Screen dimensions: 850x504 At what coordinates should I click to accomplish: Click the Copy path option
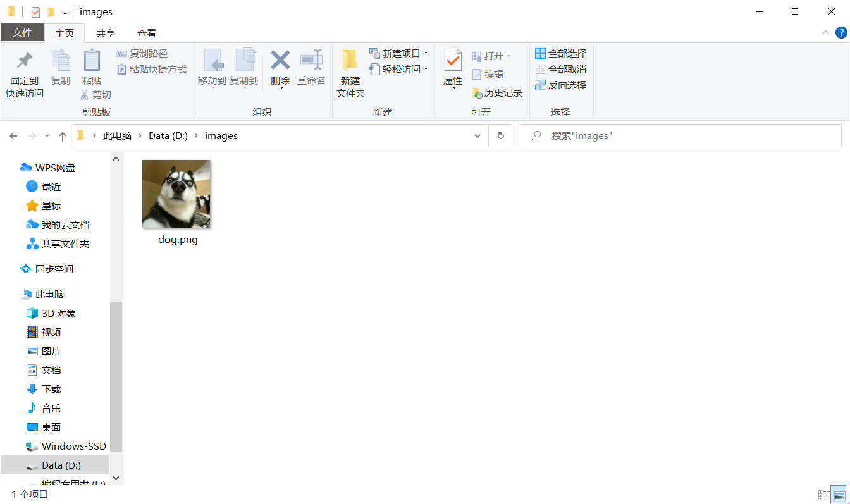coord(142,54)
